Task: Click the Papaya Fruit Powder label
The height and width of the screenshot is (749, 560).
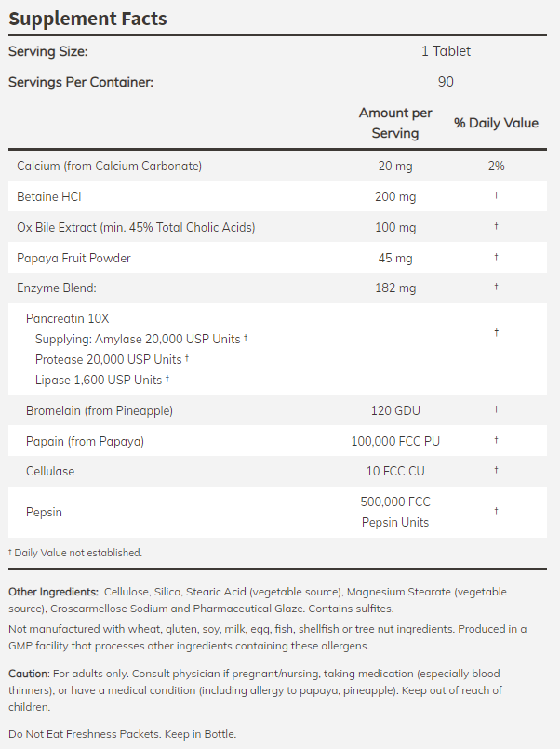Action: click(x=73, y=258)
